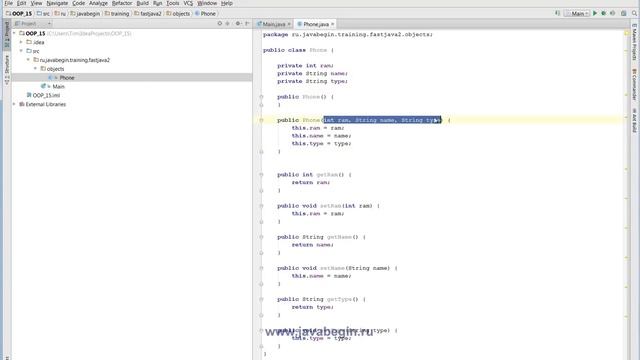Collapse the OOP_15 root node
The height and width of the screenshot is (360, 640).
click(14, 33)
